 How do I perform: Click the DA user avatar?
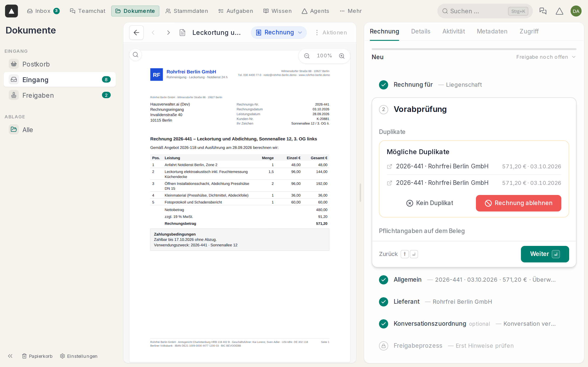point(576,11)
